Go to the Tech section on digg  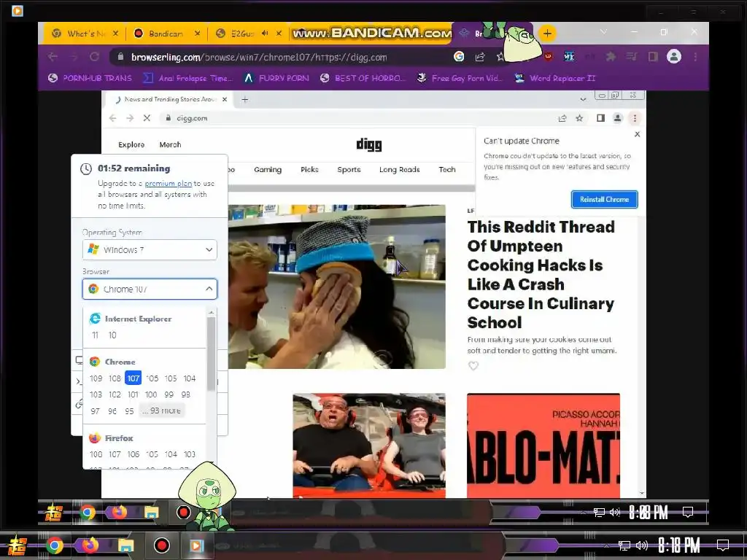[x=447, y=169]
